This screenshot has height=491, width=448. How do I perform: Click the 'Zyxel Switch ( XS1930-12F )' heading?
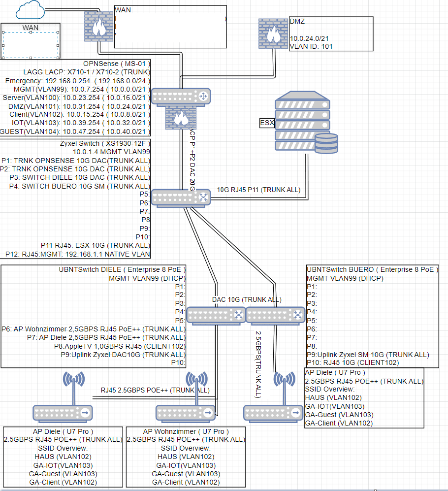click(105, 143)
